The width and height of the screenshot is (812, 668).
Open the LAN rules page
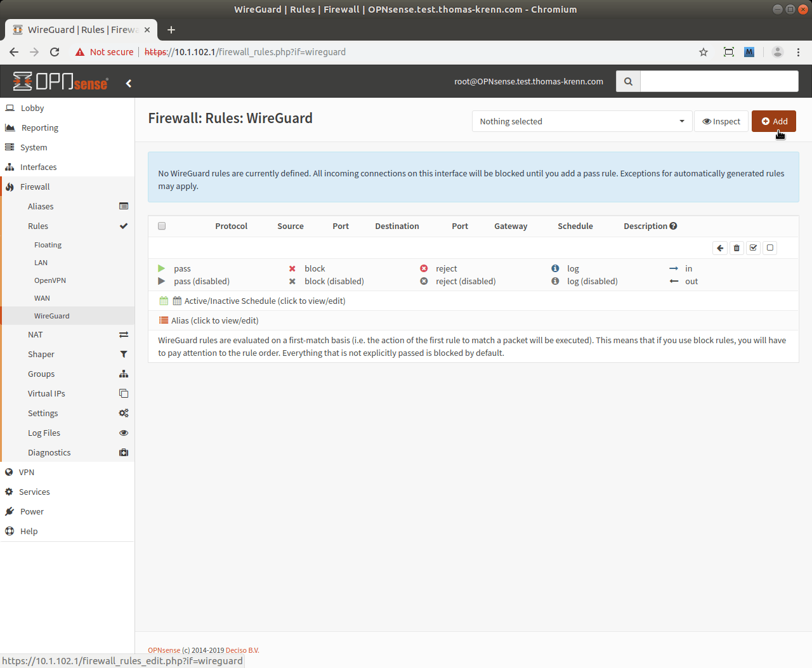41,263
